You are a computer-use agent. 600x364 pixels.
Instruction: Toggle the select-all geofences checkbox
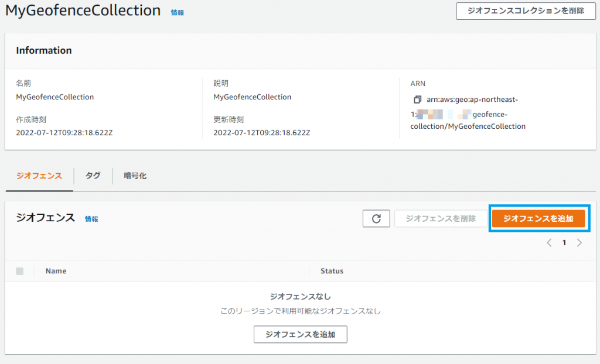coord(20,272)
